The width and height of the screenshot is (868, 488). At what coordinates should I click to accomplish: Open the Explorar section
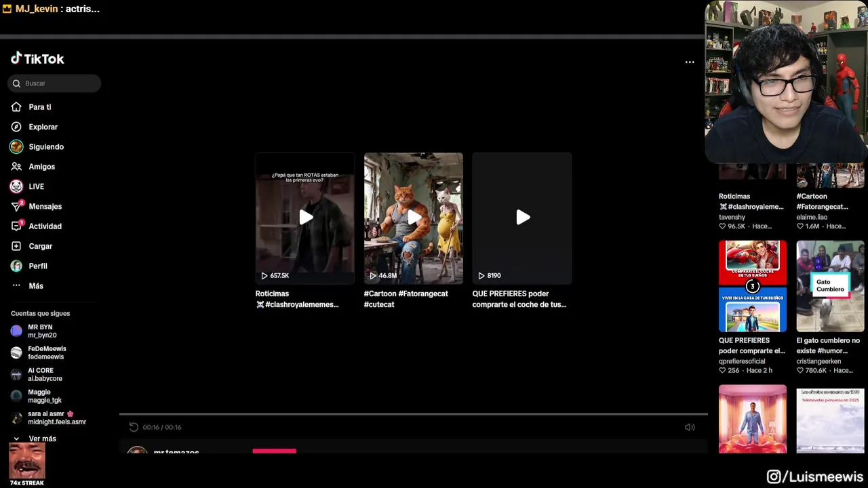click(x=43, y=127)
